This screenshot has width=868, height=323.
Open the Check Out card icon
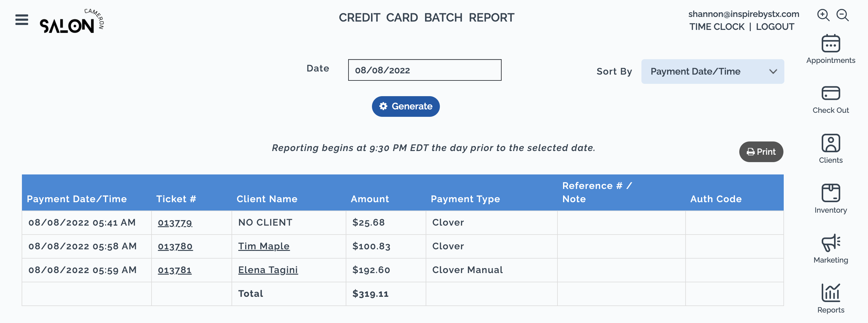pos(830,93)
